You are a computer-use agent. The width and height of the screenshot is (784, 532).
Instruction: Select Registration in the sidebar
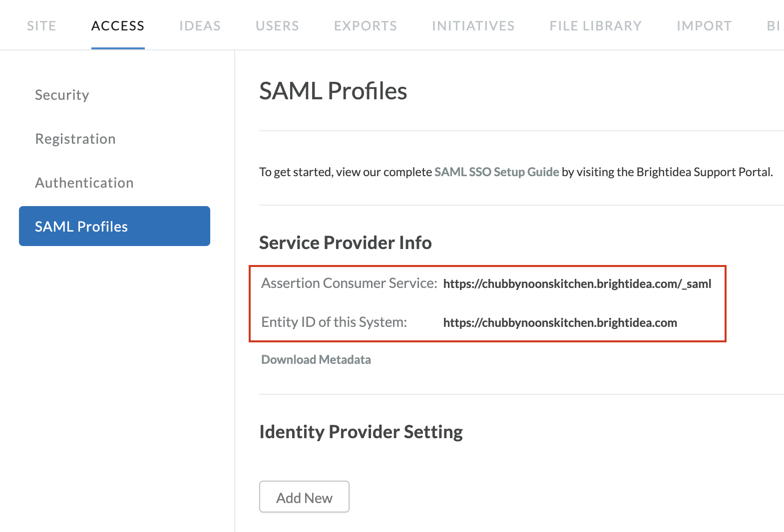[x=75, y=139]
